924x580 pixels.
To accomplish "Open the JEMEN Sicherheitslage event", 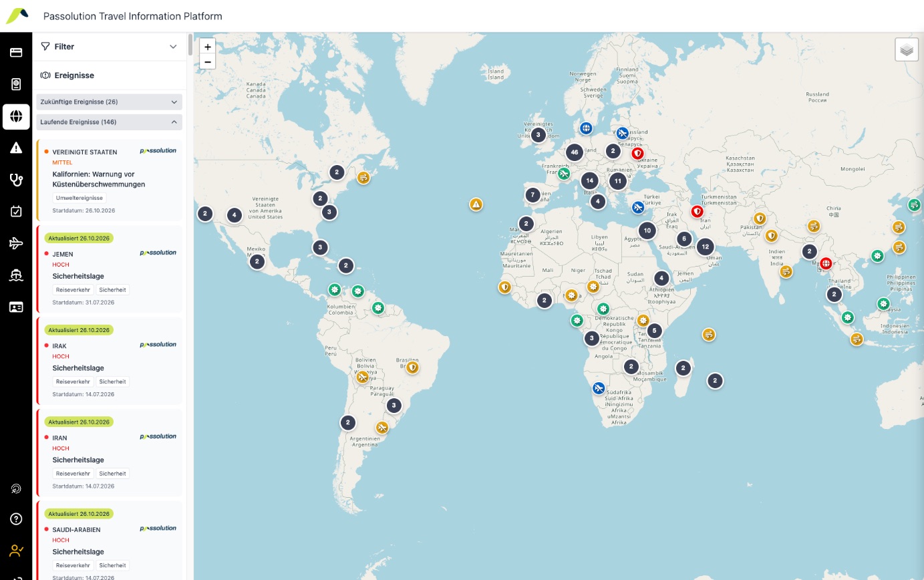I will tap(110, 269).
